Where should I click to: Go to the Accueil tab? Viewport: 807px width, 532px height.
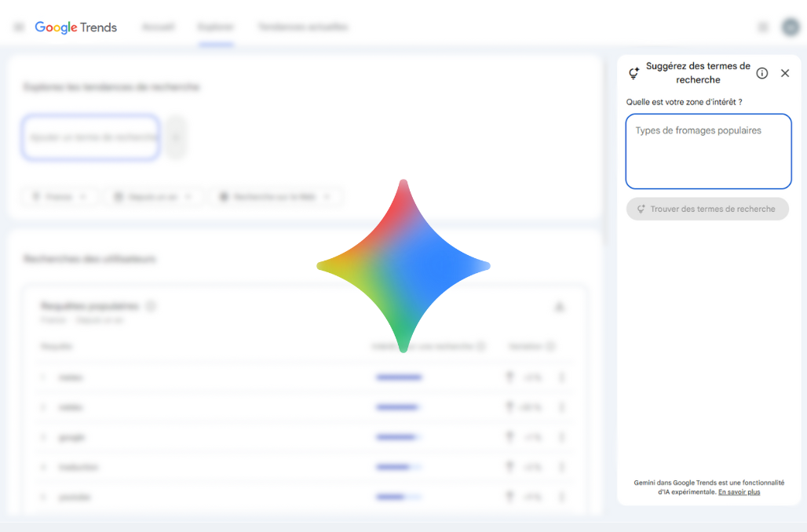tap(158, 27)
